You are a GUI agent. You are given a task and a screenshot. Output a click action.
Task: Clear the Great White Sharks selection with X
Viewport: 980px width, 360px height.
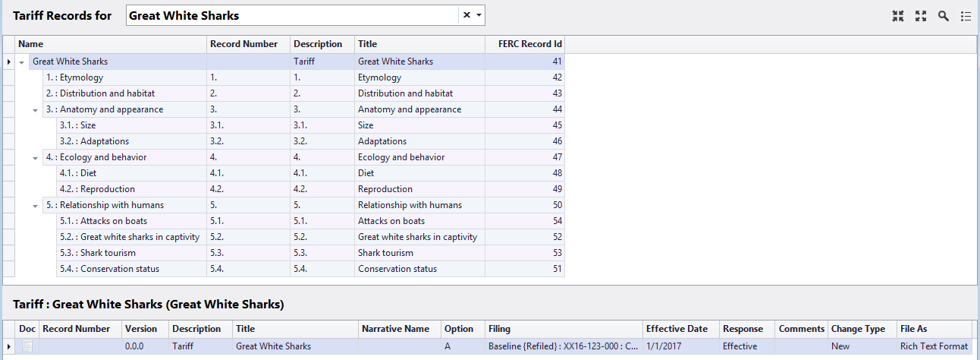pyautogui.click(x=466, y=15)
